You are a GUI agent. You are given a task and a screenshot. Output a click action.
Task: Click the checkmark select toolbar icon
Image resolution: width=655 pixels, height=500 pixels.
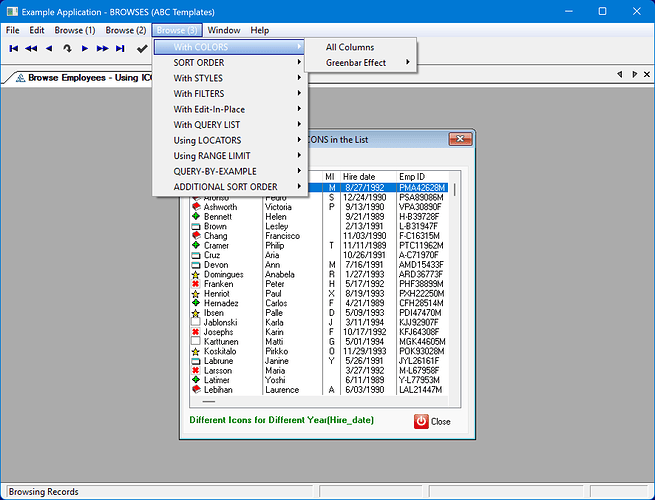(142, 49)
